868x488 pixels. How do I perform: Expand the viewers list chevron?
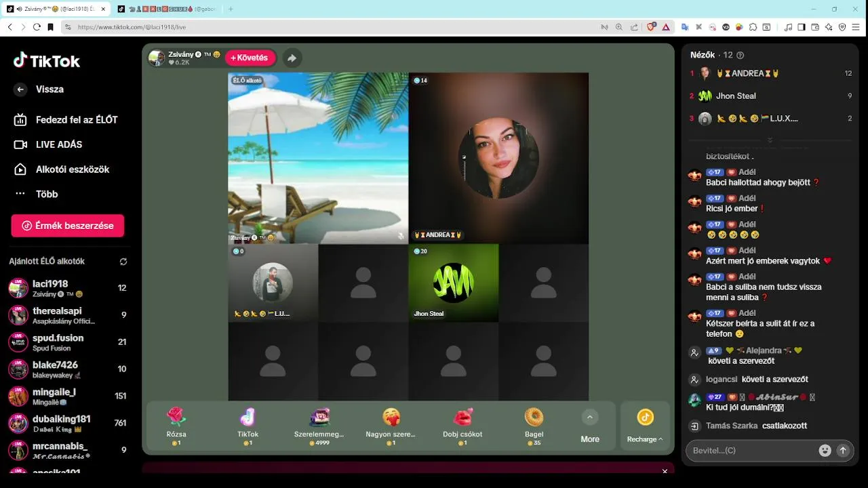click(770, 140)
